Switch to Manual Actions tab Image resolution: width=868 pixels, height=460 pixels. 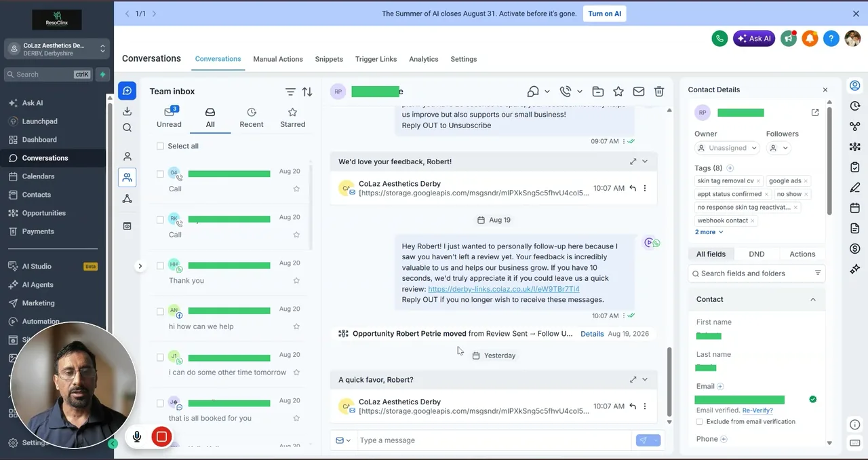point(278,59)
